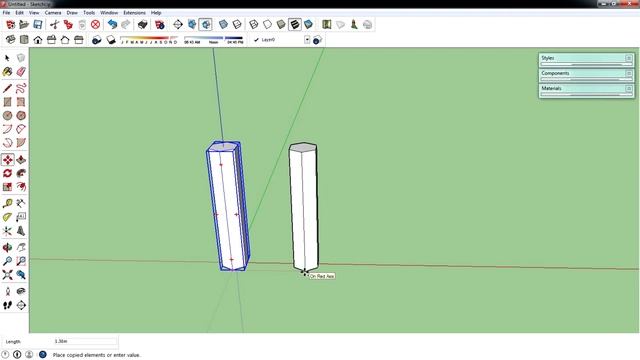Choose the Look Around eye tool
Screen dimensions: 640x360
click(21, 291)
